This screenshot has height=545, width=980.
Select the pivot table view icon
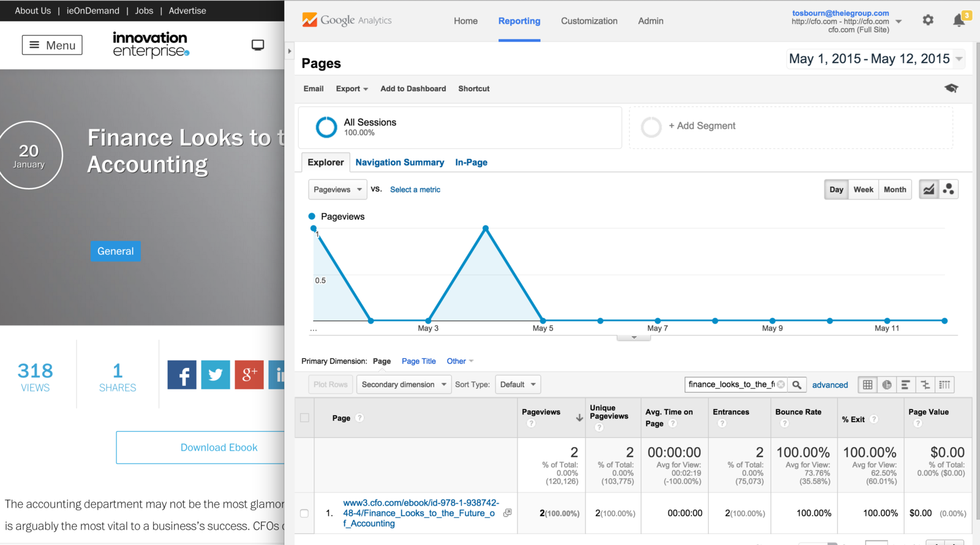pyautogui.click(x=944, y=385)
